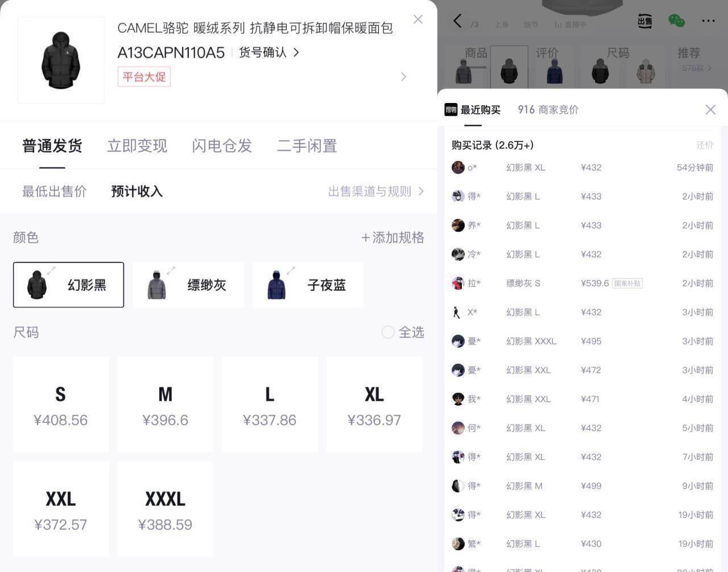Open the 商品 tab in the background page
The height and width of the screenshot is (572, 728).
pos(476,53)
